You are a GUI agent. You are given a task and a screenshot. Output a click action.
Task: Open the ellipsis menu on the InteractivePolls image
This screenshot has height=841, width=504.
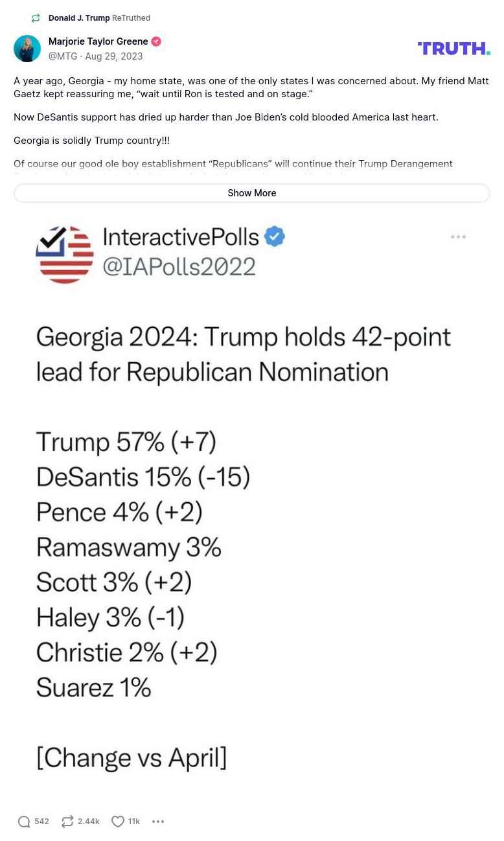point(458,237)
